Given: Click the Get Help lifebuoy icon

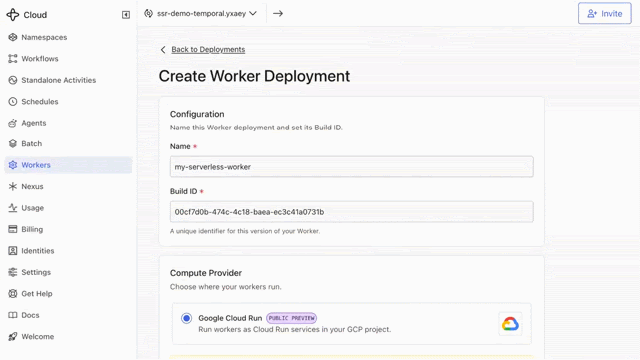Looking at the screenshot, I should (x=13, y=293).
